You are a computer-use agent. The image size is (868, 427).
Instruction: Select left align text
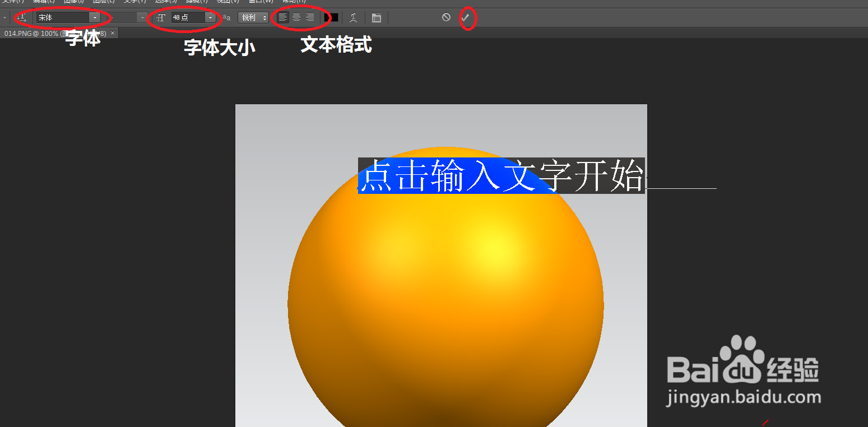point(283,18)
